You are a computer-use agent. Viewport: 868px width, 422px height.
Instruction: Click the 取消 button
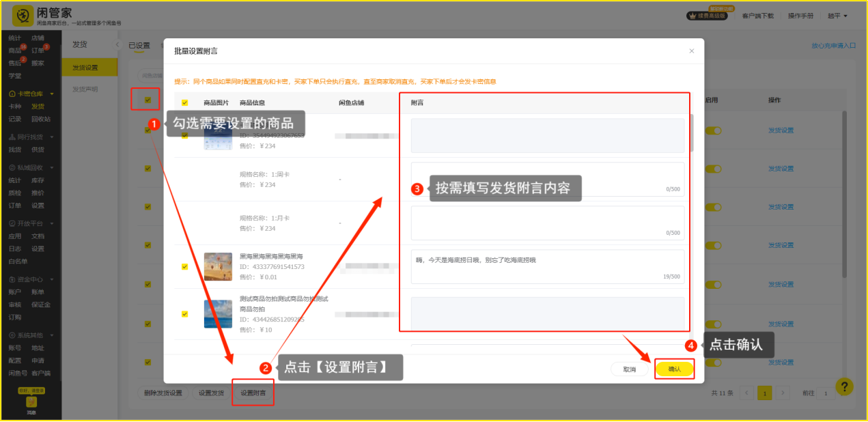pyautogui.click(x=629, y=369)
